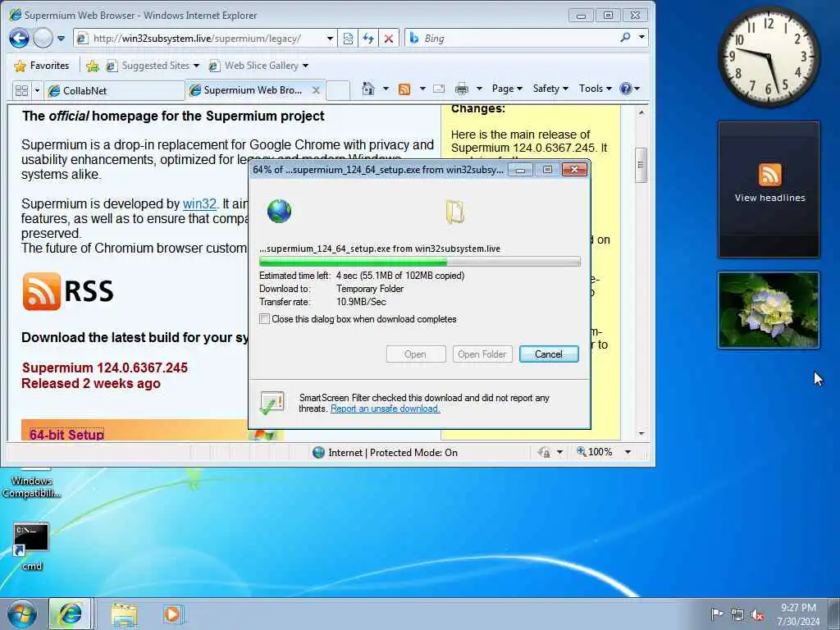Screen dimensions: 840x630
Task: Switch to the CollabNet tab
Action: pos(114,90)
